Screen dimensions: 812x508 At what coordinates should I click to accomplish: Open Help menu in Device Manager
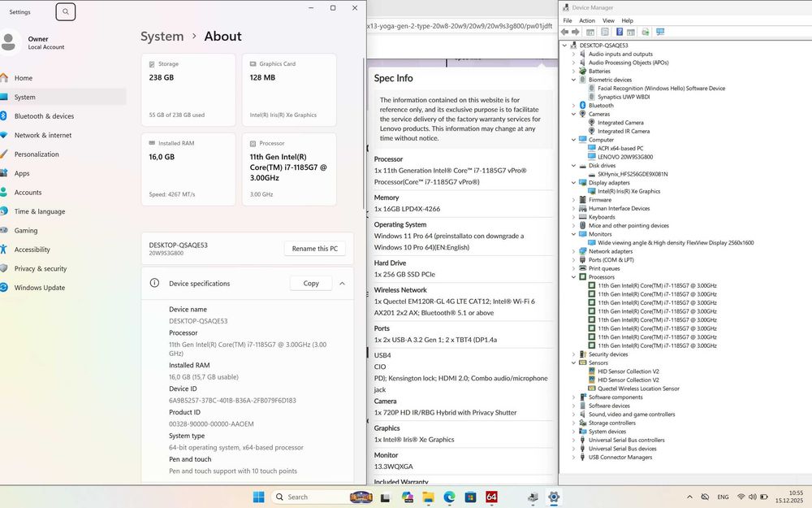pyautogui.click(x=627, y=21)
